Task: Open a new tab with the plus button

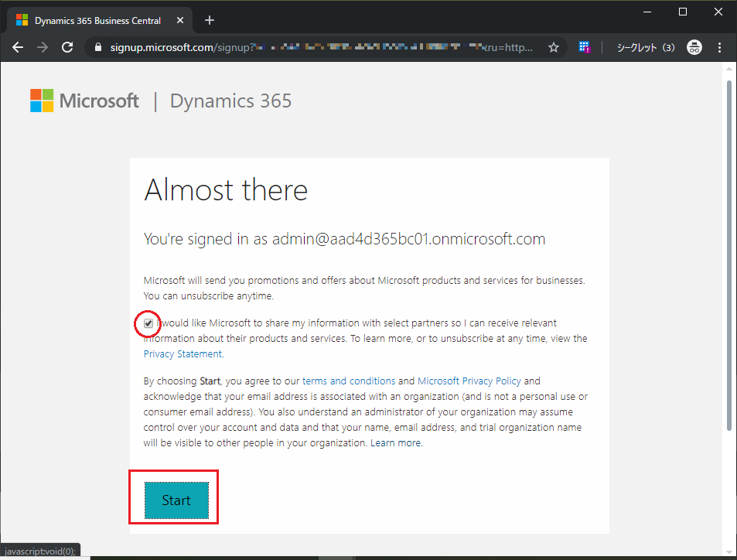Action: pyautogui.click(x=210, y=20)
